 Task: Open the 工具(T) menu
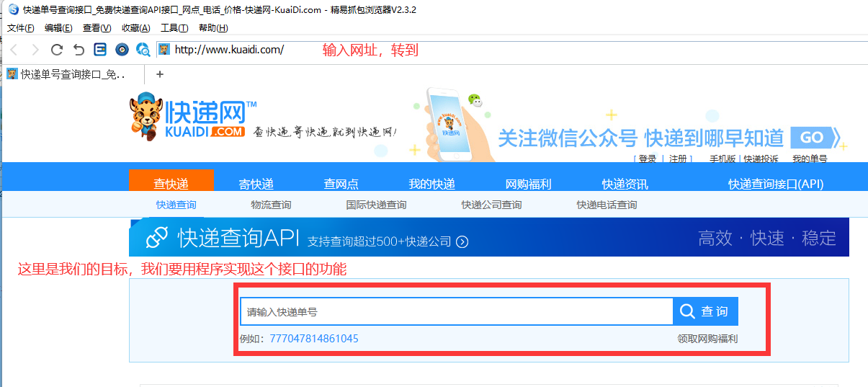174,28
